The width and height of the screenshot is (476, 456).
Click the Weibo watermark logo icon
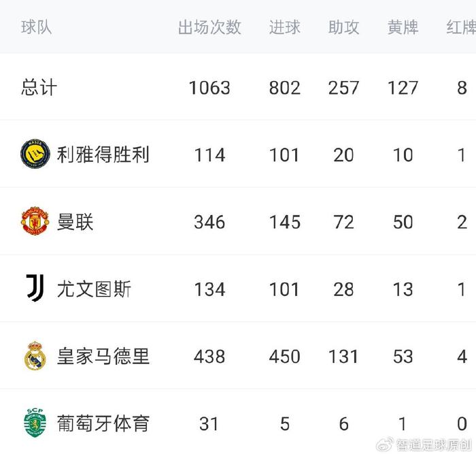[x=382, y=443]
